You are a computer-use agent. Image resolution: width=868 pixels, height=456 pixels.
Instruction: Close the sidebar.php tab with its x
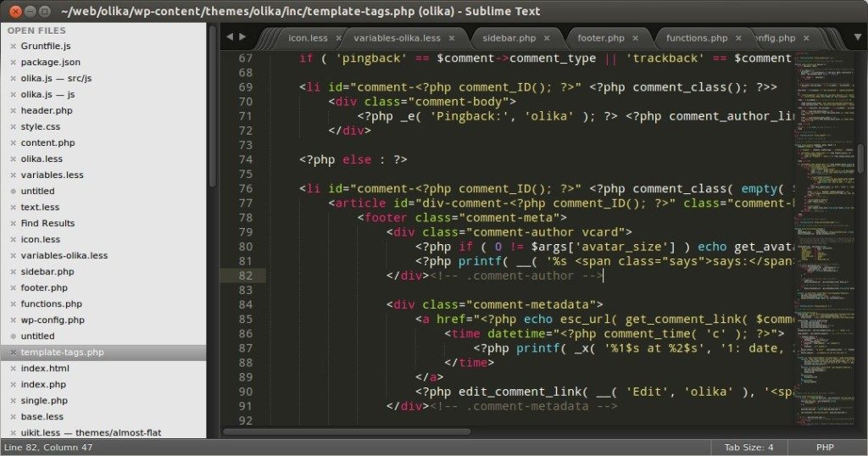[547, 38]
